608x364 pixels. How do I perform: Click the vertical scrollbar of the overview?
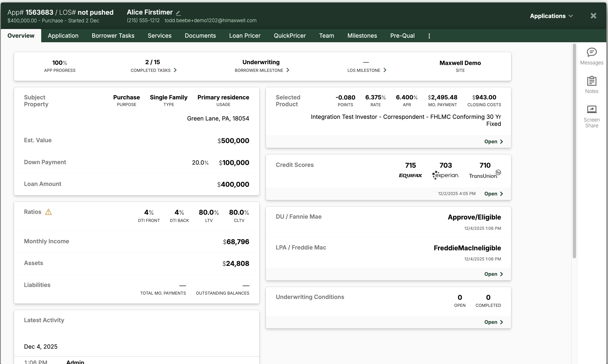click(574, 151)
